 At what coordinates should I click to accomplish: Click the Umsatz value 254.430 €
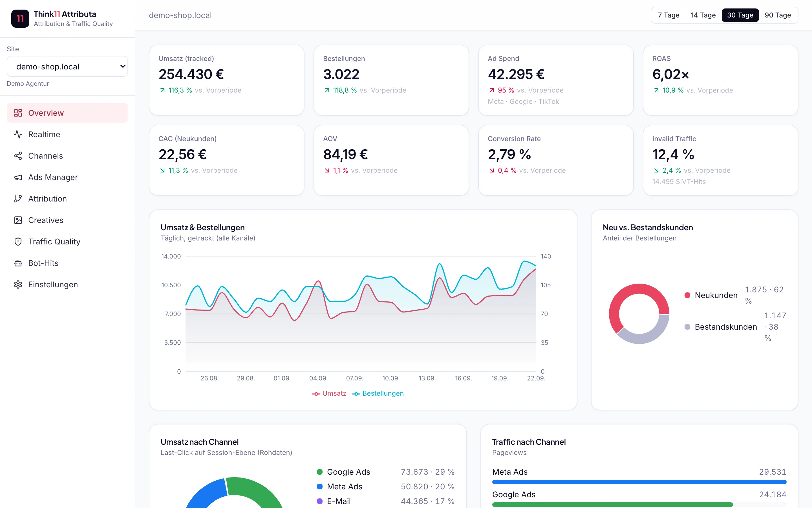pyautogui.click(x=191, y=74)
